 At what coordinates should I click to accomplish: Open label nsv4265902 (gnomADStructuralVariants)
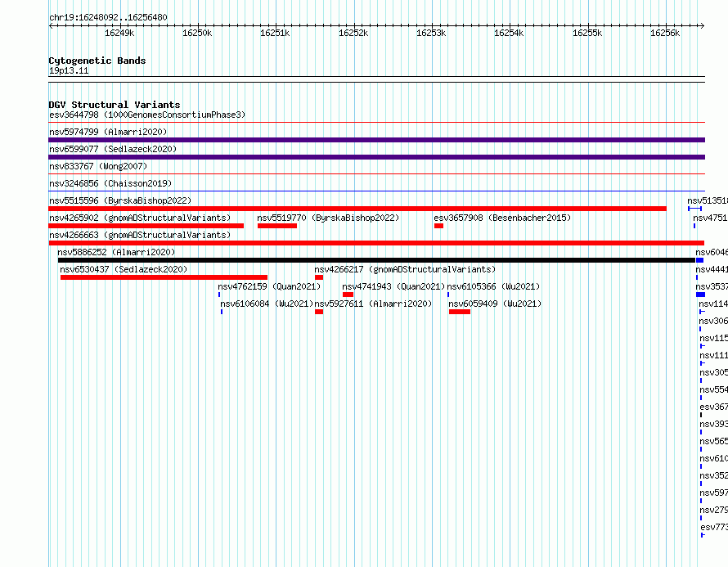(140, 218)
